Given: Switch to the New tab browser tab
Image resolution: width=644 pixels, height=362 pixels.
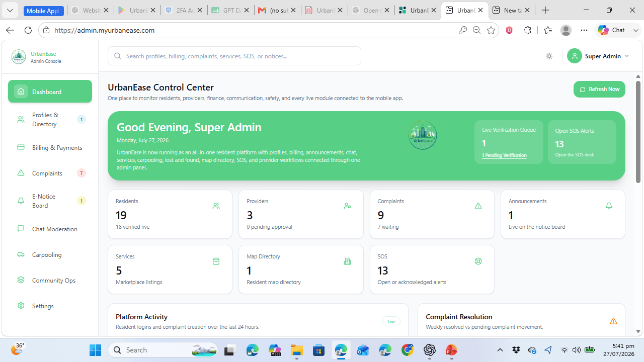Looking at the screenshot, I should click(512, 10).
